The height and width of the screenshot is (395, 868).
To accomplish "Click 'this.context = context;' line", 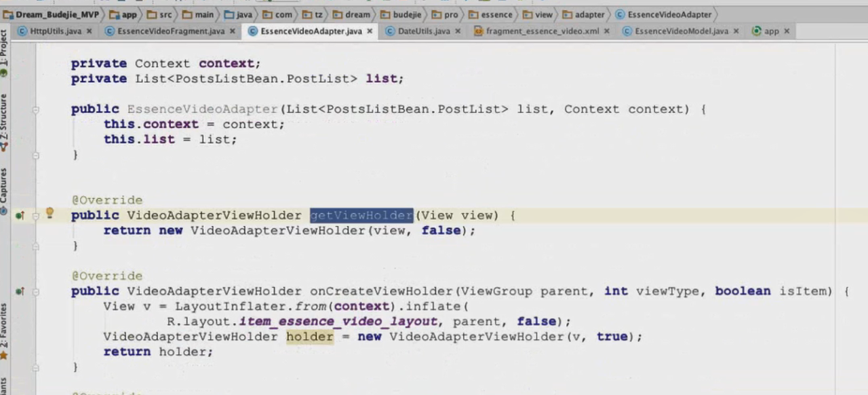I will point(194,124).
